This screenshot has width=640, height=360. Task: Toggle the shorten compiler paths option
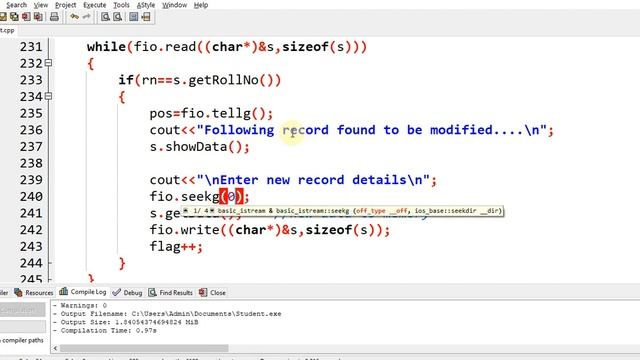[x=22, y=340]
